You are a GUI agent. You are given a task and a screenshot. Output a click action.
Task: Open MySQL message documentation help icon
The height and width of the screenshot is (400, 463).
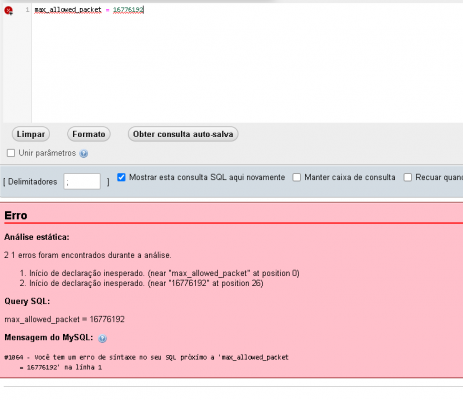click(102, 339)
